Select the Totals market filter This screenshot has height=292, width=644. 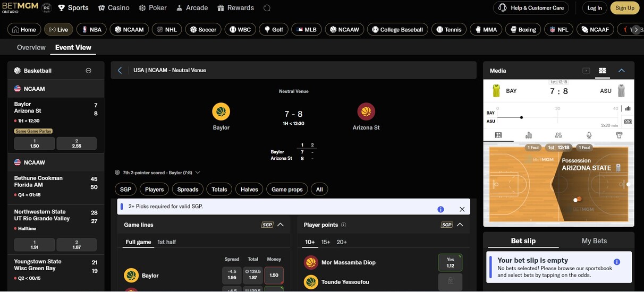click(x=219, y=189)
